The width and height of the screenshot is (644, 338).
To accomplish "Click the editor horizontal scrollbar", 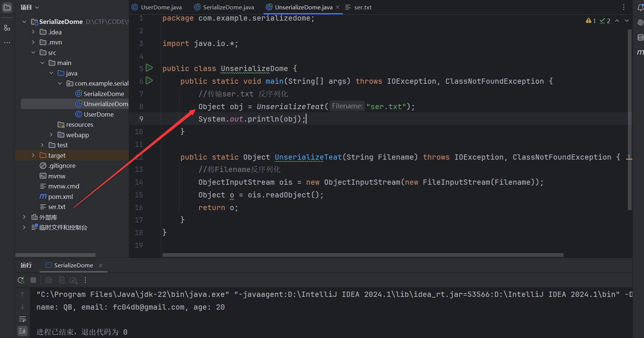I will pyautogui.click(x=363, y=255).
